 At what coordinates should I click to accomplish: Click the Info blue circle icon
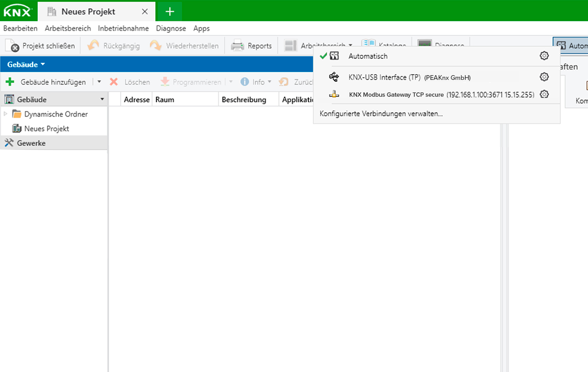[245, 82]
